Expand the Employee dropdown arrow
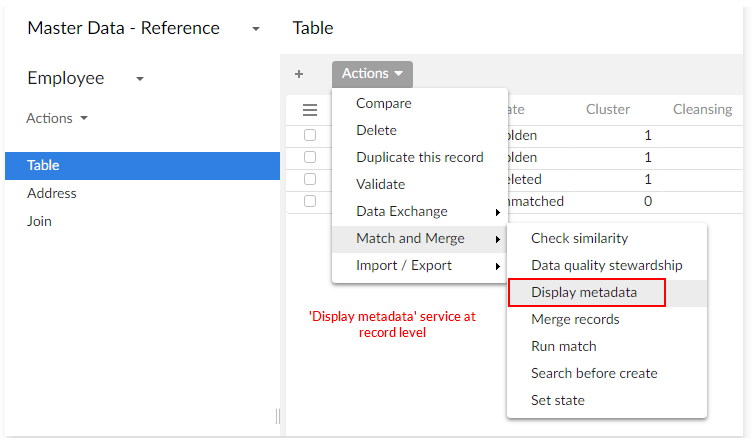Screen dimensions: 752x445 (140, 79)
